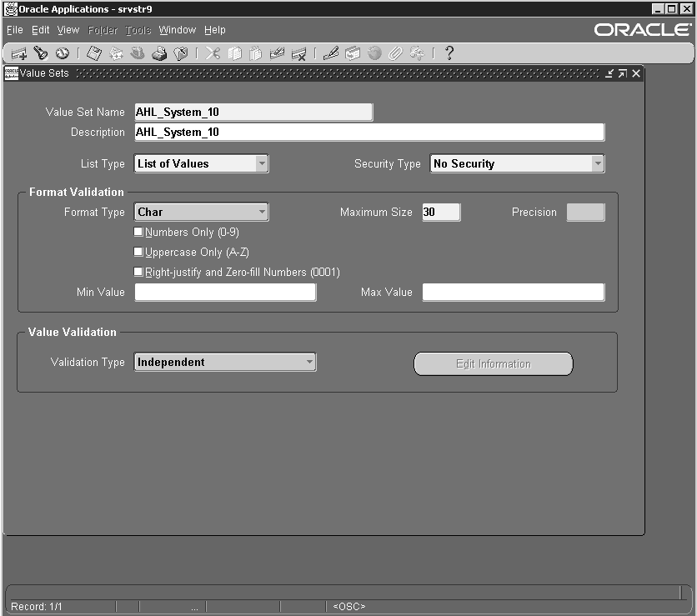Screen dimensions: 697x616
Task: Click the <OSC> status bar indicator
Action: coord(349,606)
